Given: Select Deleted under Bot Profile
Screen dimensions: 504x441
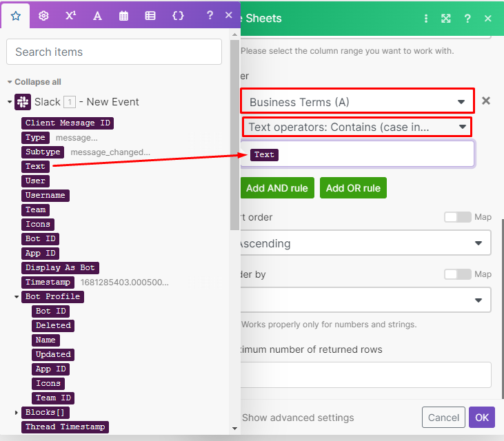Looking at the screenshot, I should 53,325.
